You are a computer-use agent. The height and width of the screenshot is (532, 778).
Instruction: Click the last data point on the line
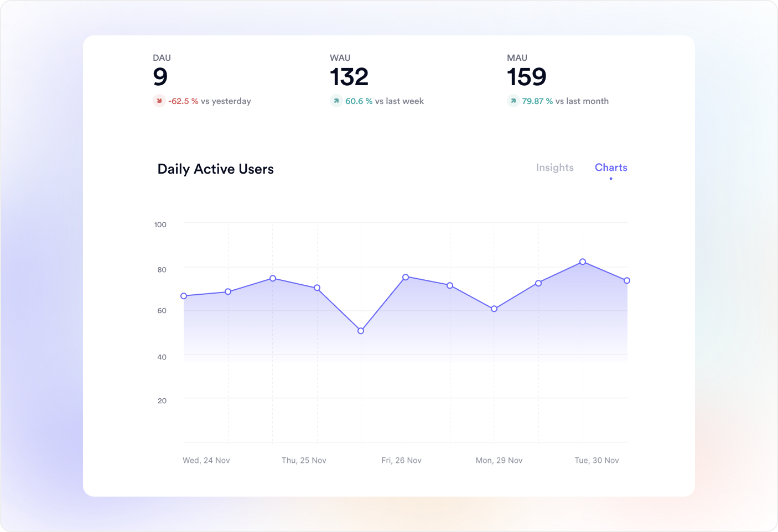click(x=627, y=280)
